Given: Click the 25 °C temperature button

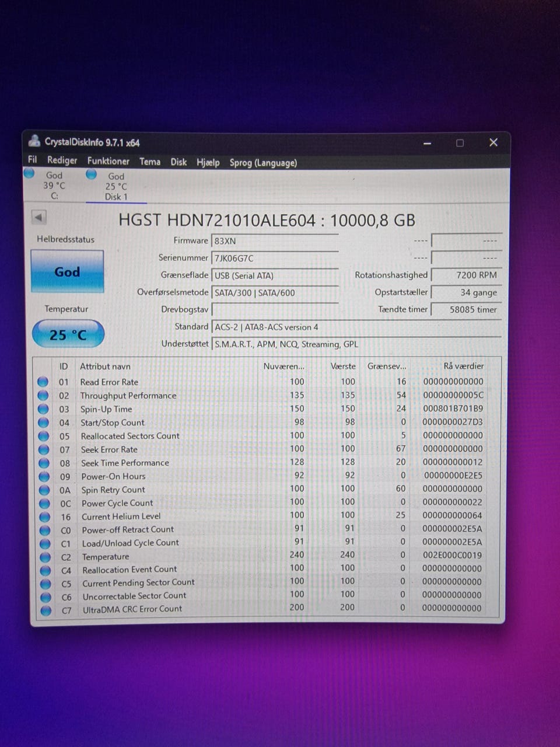Looking at the screenshot, I should (x=68, y=335).
